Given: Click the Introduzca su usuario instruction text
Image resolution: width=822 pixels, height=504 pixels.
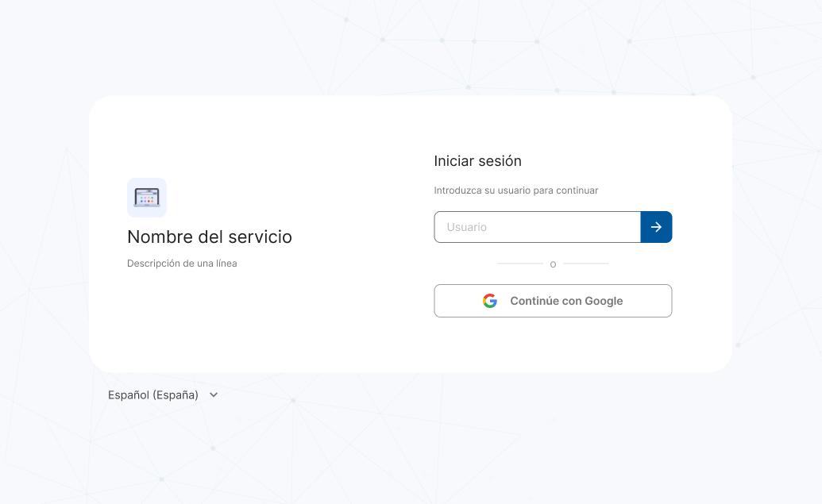Looking at the screenshot, I should coord(515,190).
